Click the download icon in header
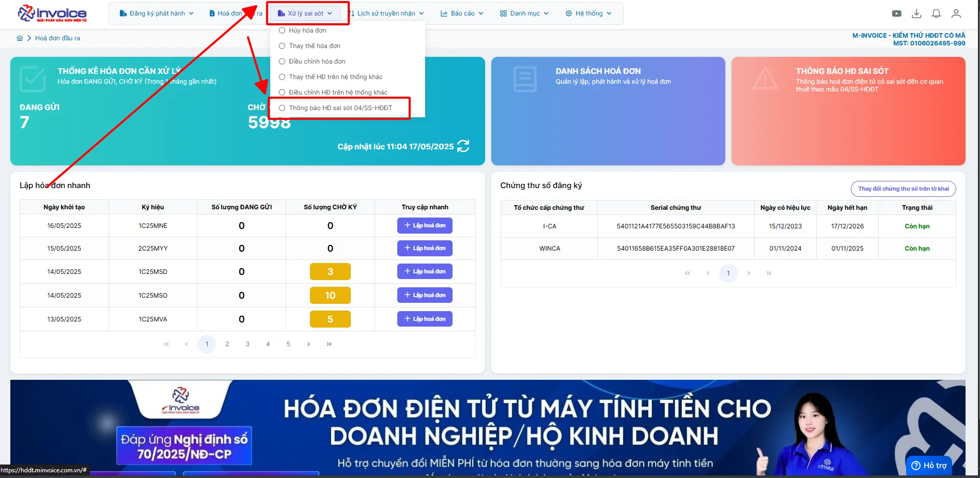The width and height of the screenshot is (980, 478). point(916,13)
